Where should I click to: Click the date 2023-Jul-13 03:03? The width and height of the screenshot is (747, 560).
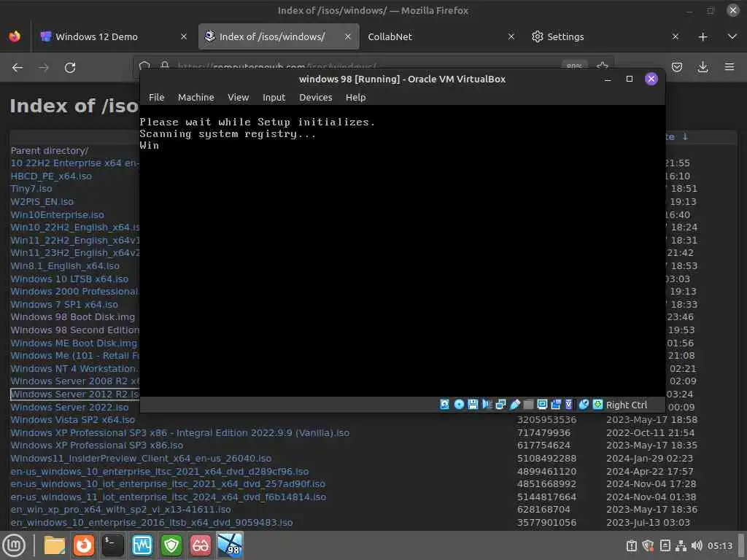pos(648,522)
